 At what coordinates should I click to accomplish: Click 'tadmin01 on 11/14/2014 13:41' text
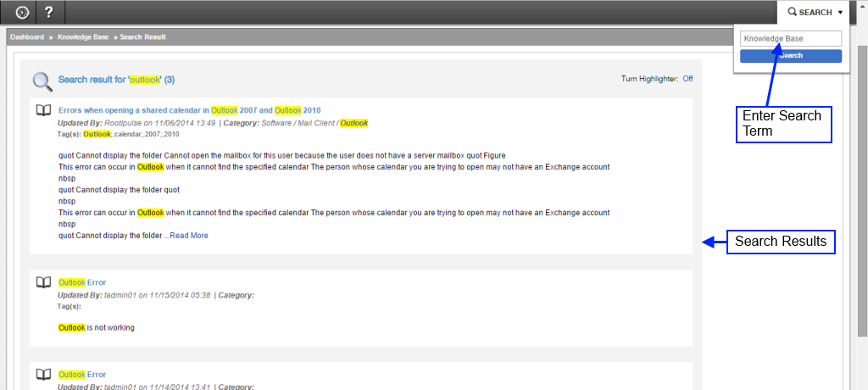(157, 387)
